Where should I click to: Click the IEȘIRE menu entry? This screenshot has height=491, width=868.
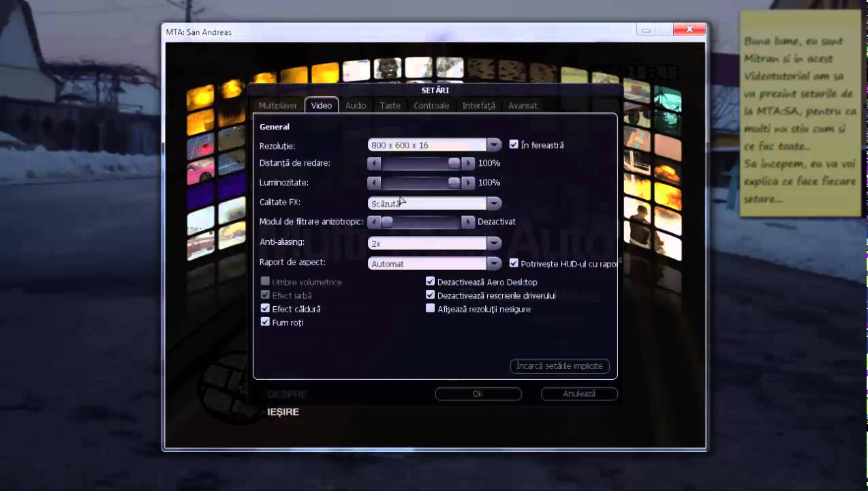tap(283, 412)
